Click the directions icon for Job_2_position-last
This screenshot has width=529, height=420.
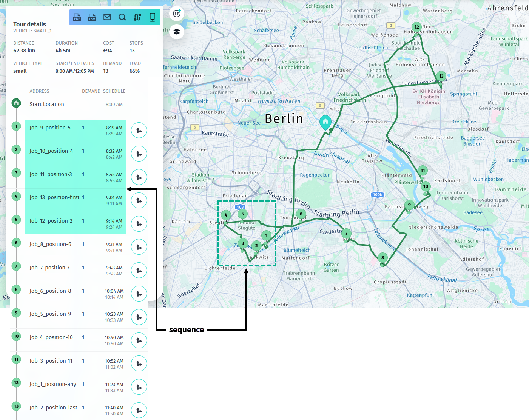(x=139, y=411)
